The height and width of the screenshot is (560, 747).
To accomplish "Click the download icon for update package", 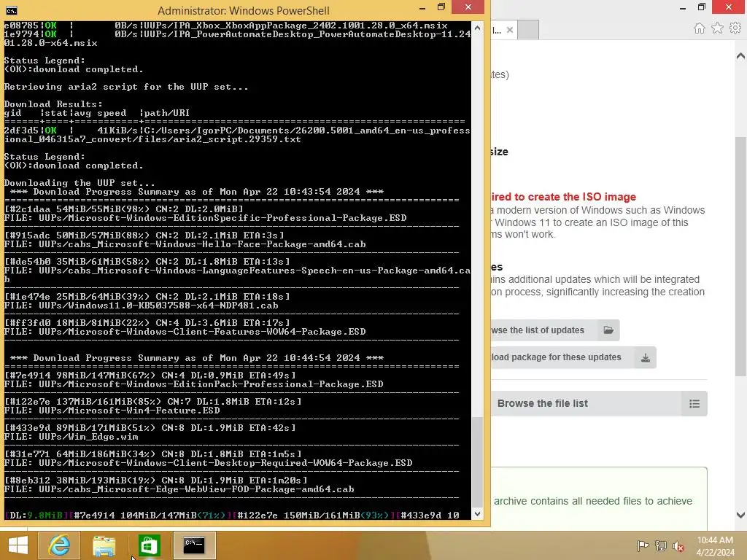I will 645,357.
